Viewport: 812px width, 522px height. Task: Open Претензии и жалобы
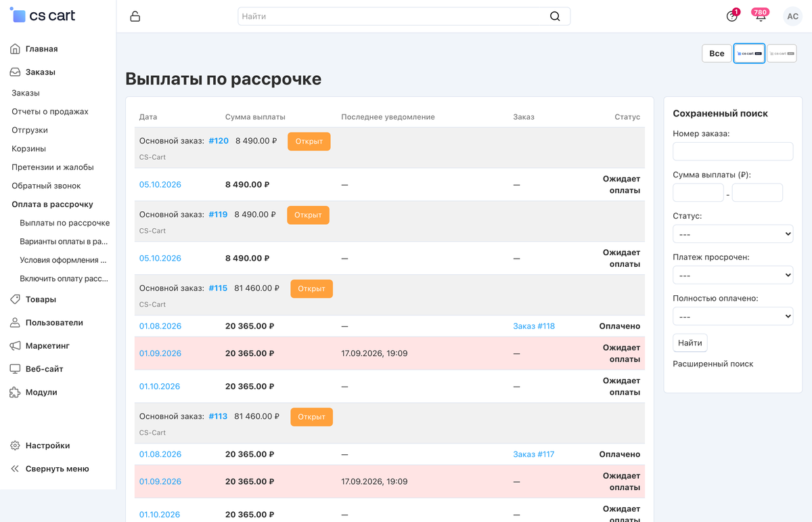pos(53,167)
